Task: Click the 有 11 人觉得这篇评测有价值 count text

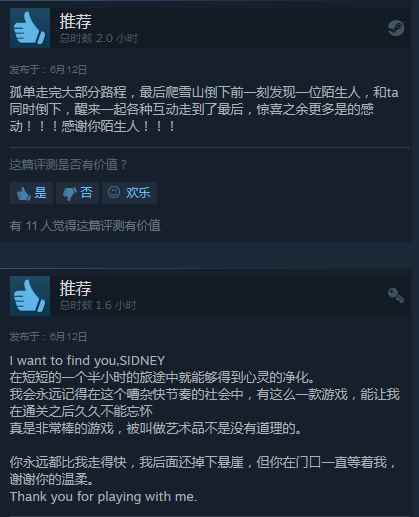Action: pos(85,226)
